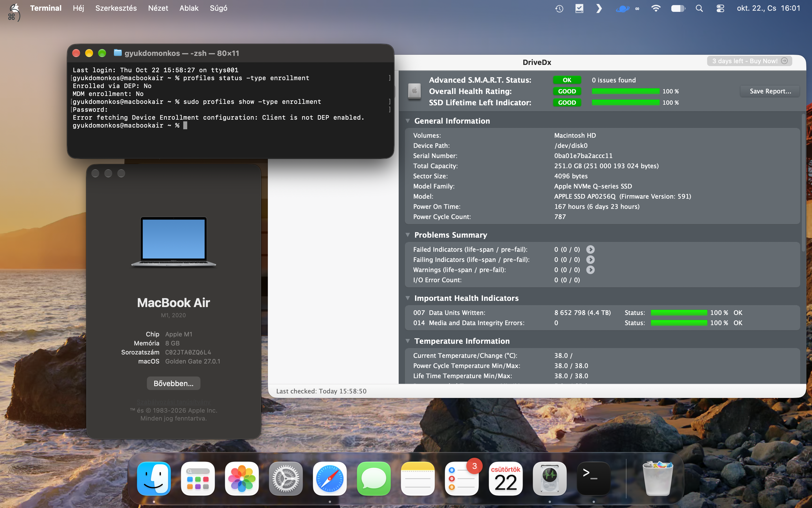
Task: Open Finder from the Dock
Action: pyautogui.click(x=154, y=478)
